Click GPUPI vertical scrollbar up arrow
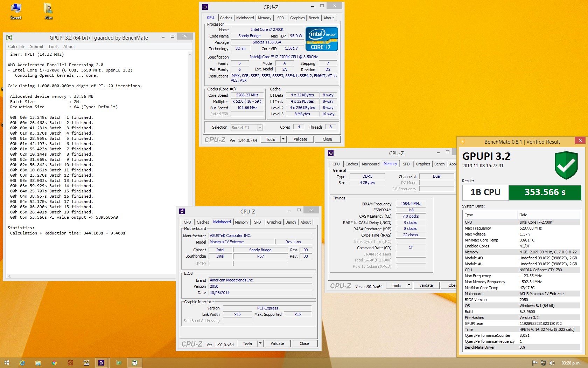Screen dimensions: 588x368 coord(190,54)
